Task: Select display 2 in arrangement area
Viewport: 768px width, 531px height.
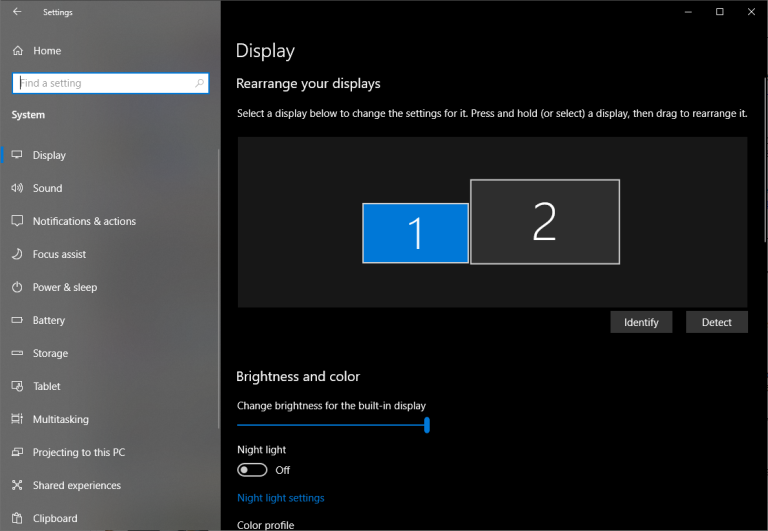Action: 544,222
